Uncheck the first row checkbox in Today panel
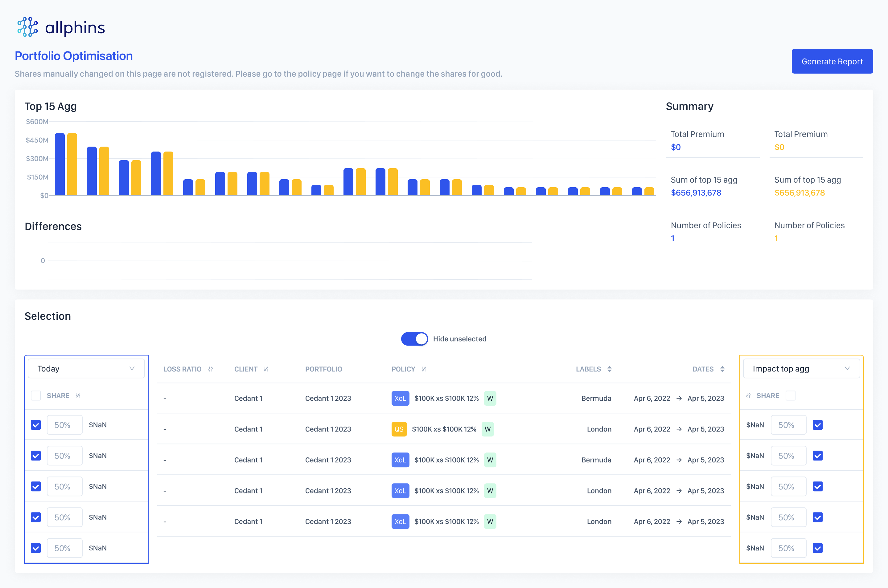Image resolution: width=888 pixels, height=588 pixels. tap(36, 425)
